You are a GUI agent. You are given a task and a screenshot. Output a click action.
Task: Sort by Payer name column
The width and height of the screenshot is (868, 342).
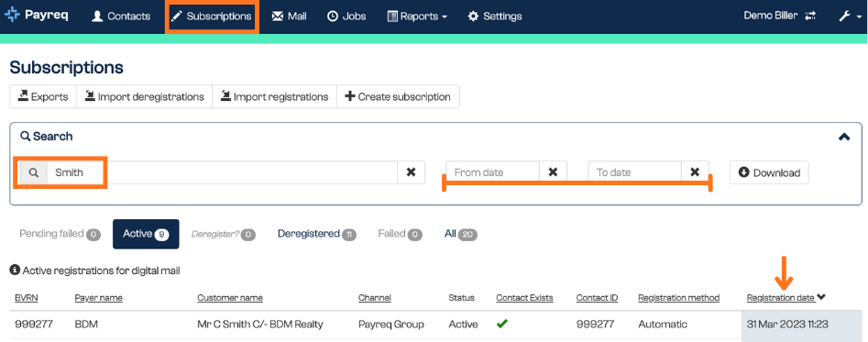click(x=99, y=298)
